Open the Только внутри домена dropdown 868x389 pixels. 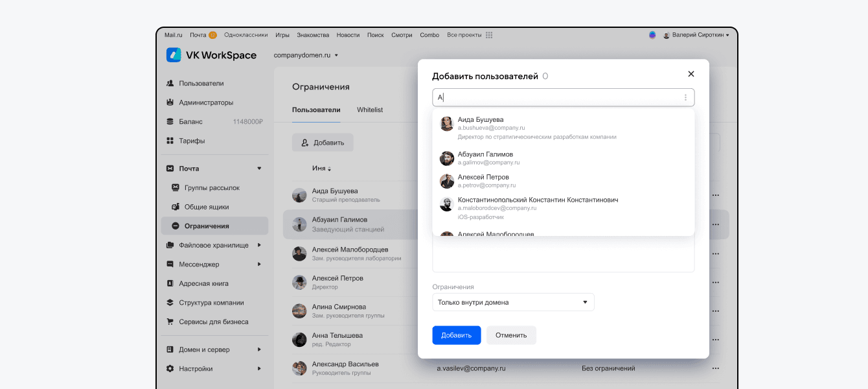[x=512, y=302]
